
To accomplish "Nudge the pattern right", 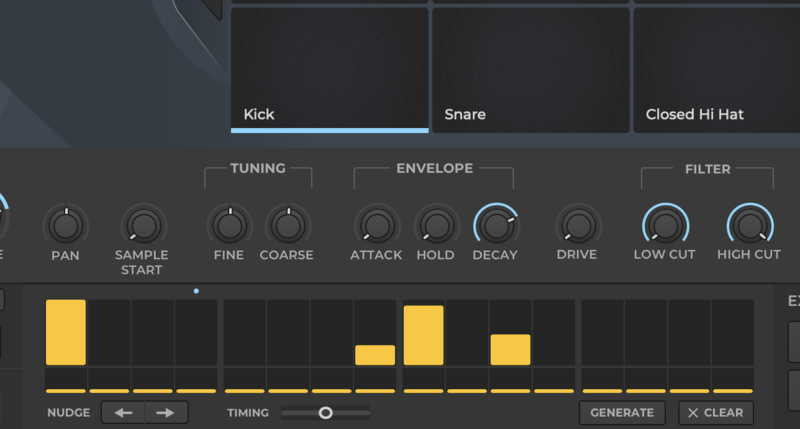I will (166, 413).
